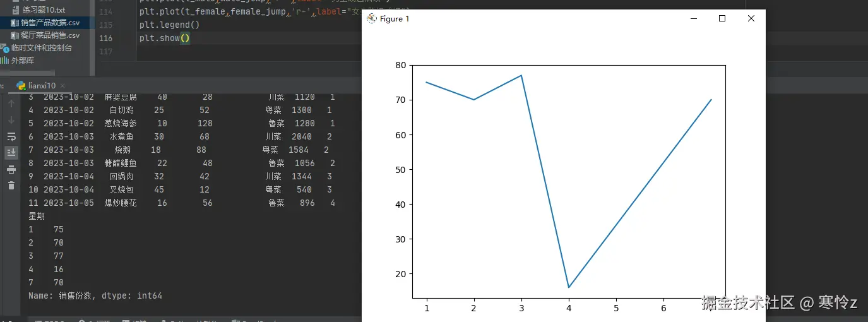Click line number 117 in editor gutter
The width and height of the screenshot is (868, 322).
(x=106, y=51)
